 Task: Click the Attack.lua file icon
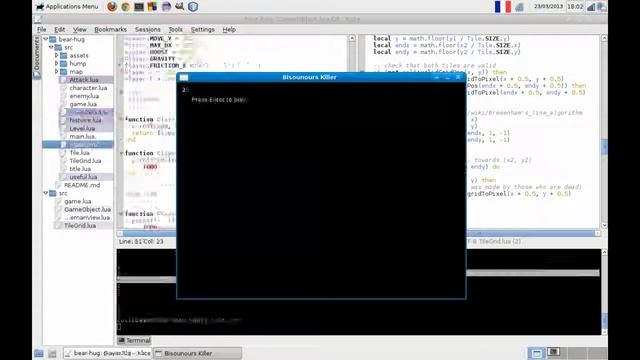pyautogui.click(x=63, y=80)
